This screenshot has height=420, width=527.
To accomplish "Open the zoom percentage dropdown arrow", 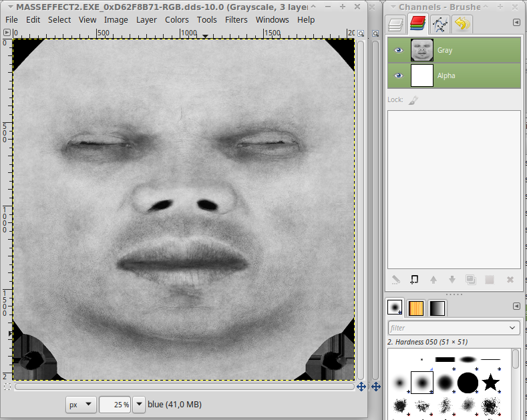I will (139, 405).
